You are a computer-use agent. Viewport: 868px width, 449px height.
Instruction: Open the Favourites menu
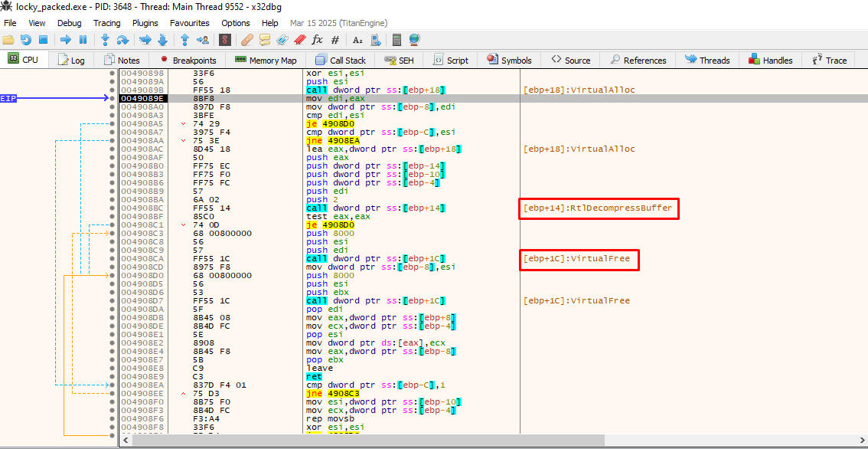[190, 23]
